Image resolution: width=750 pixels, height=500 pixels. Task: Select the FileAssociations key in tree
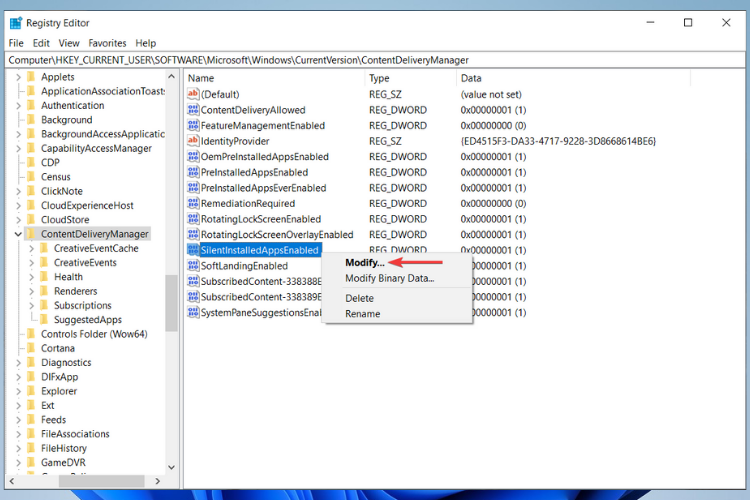pos(75,434)
